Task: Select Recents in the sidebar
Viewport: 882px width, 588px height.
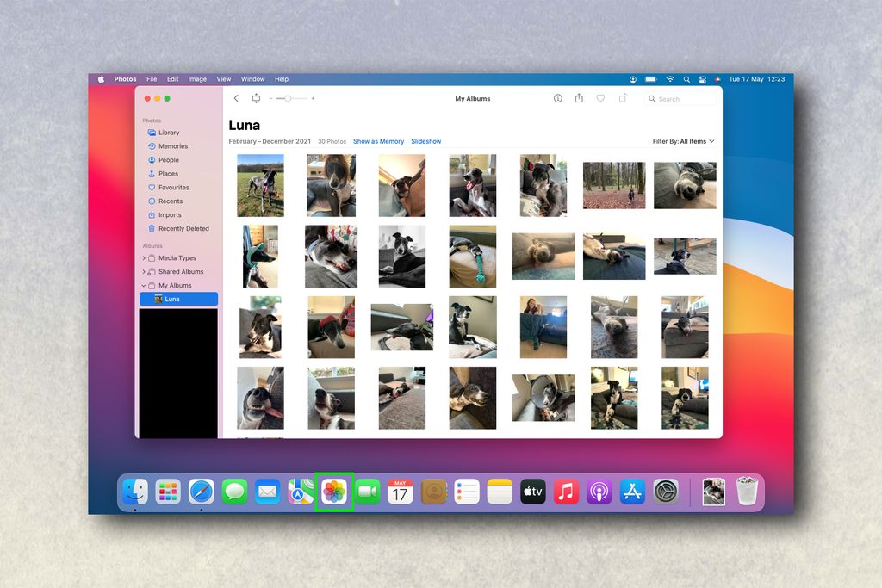Action: coord(170,201)
